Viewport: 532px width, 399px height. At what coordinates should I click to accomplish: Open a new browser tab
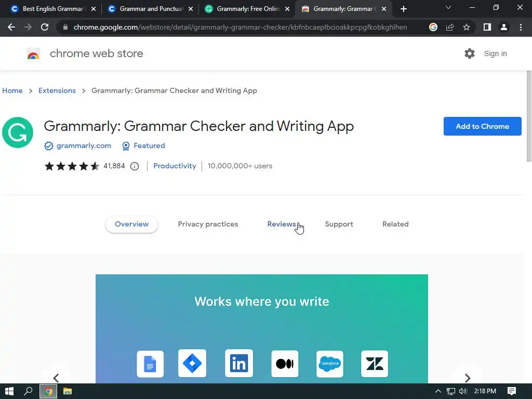coord(403,9)
